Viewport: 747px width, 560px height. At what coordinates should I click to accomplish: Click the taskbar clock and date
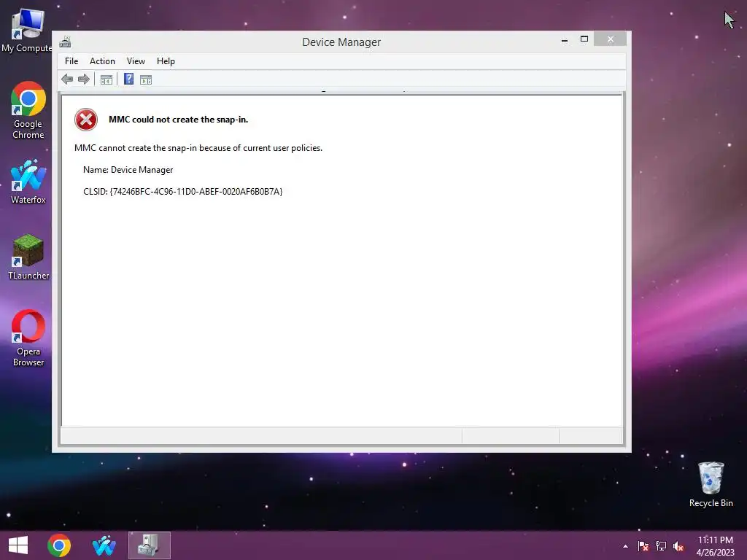[715, 546]
